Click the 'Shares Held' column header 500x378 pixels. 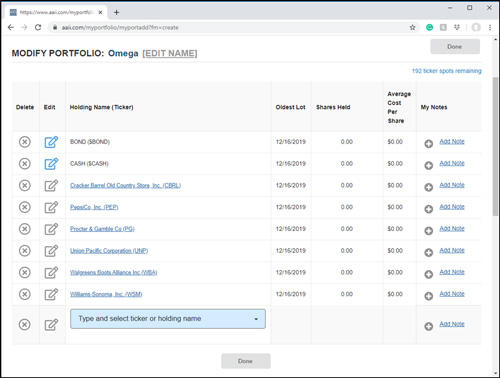tap(333, 107)
